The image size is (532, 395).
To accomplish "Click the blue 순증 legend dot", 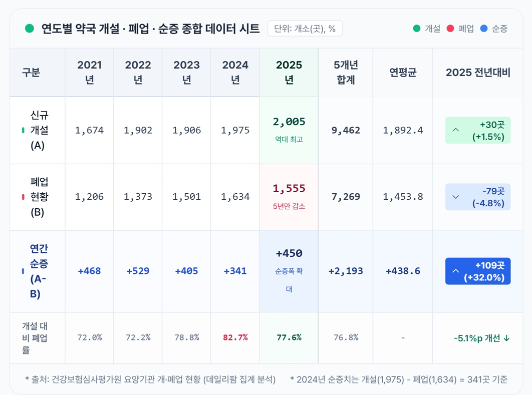I will tap(484, 29).
